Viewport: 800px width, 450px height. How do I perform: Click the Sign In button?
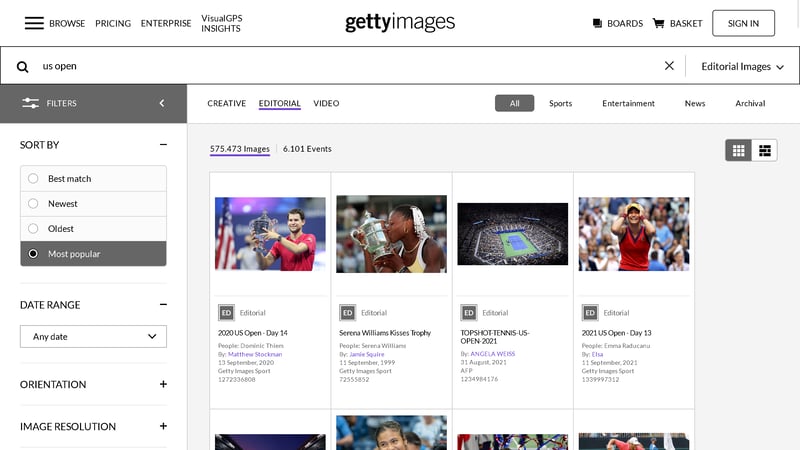click(x=743, y=23)
